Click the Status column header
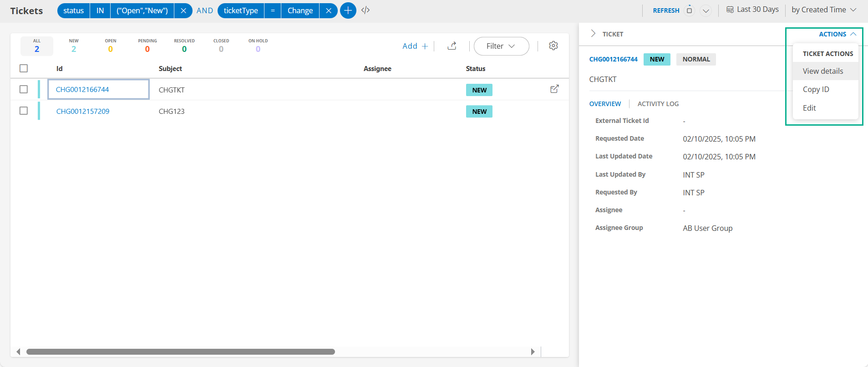 [476, 69]
